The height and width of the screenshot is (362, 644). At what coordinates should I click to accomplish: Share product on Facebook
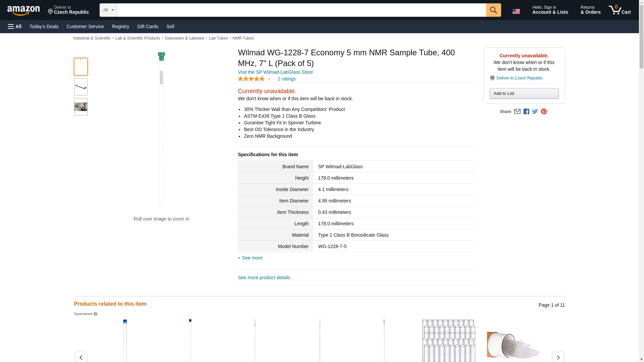click(x=526, y=112)
